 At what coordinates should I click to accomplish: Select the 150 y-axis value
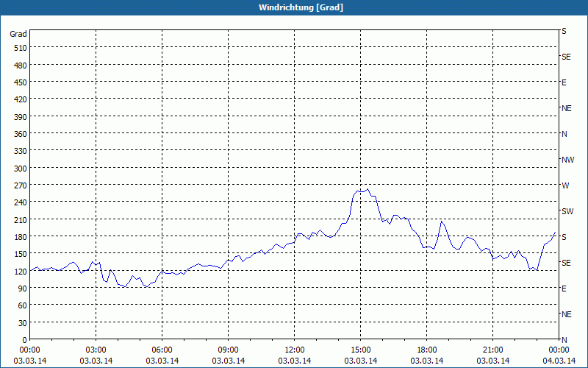pos(21,254)
